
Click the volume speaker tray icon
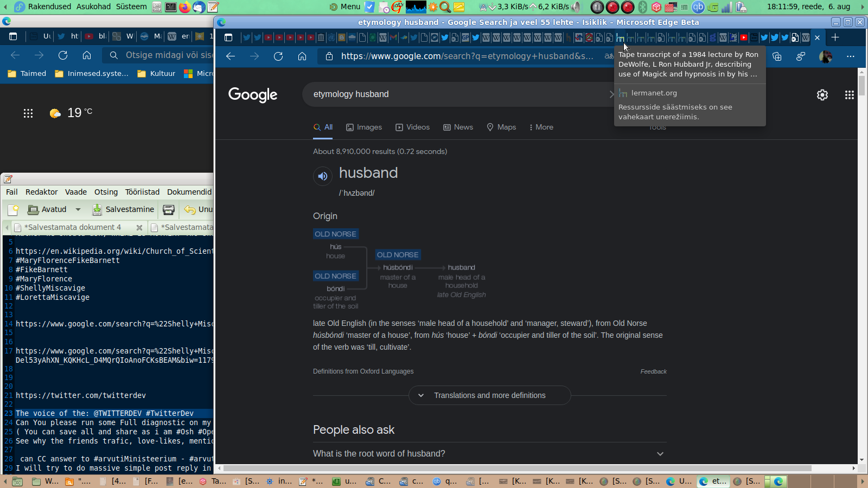point(576,7)
